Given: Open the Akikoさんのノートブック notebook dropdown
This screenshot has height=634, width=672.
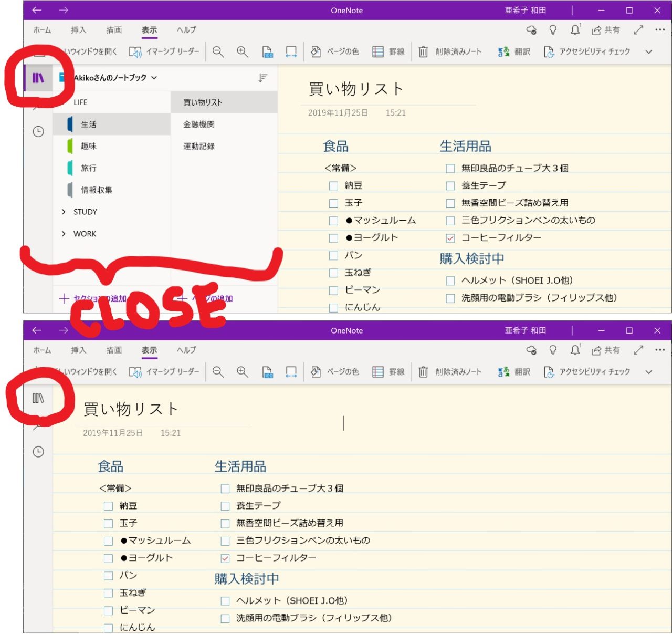Looking at the screenshot, I should [115, 78].
